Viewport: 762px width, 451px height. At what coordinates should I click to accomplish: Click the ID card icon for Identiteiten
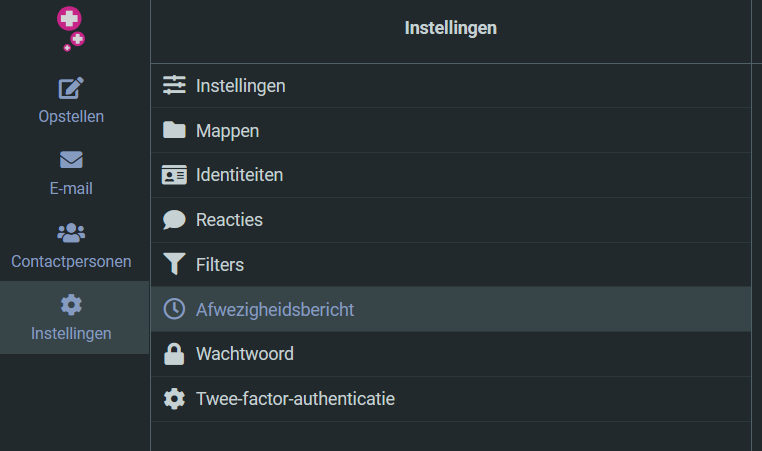tap(174, 175)
